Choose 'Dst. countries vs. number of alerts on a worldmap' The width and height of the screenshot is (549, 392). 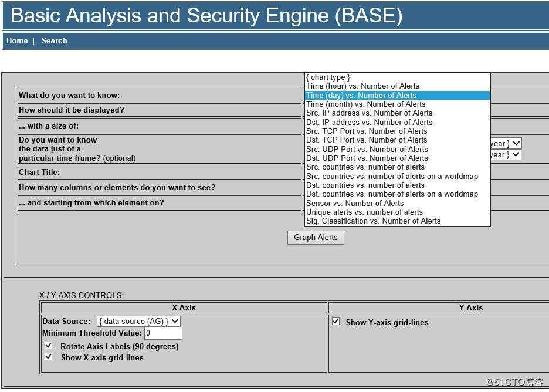pyautogui.click(x=397, y=194)
